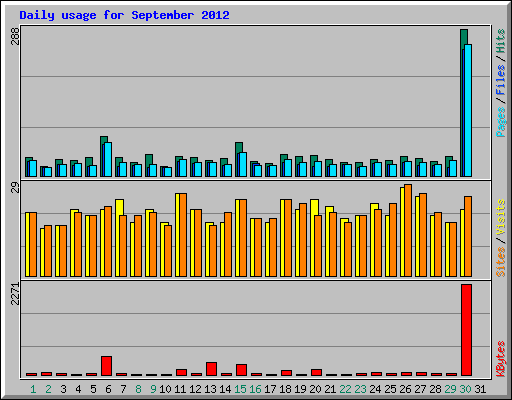The image size is (512, 400).
Task: Click the 288 axis maximum label
Action: pos(16,36)
